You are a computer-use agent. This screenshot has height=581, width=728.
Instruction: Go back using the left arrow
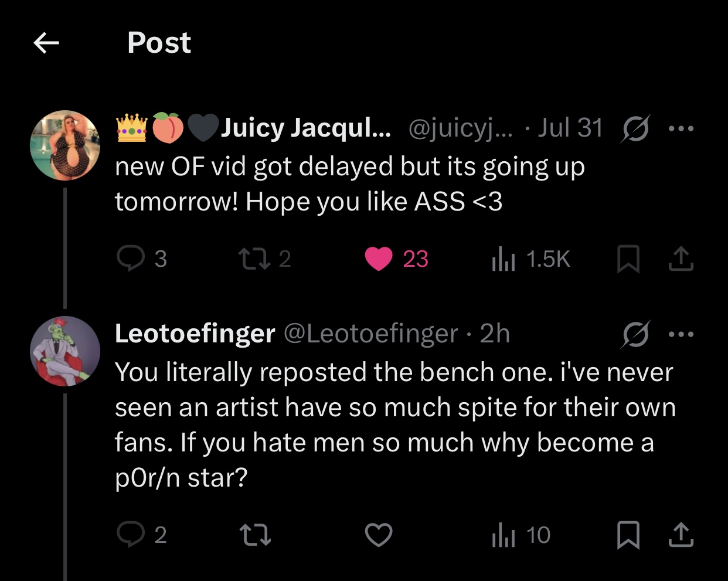46,43
